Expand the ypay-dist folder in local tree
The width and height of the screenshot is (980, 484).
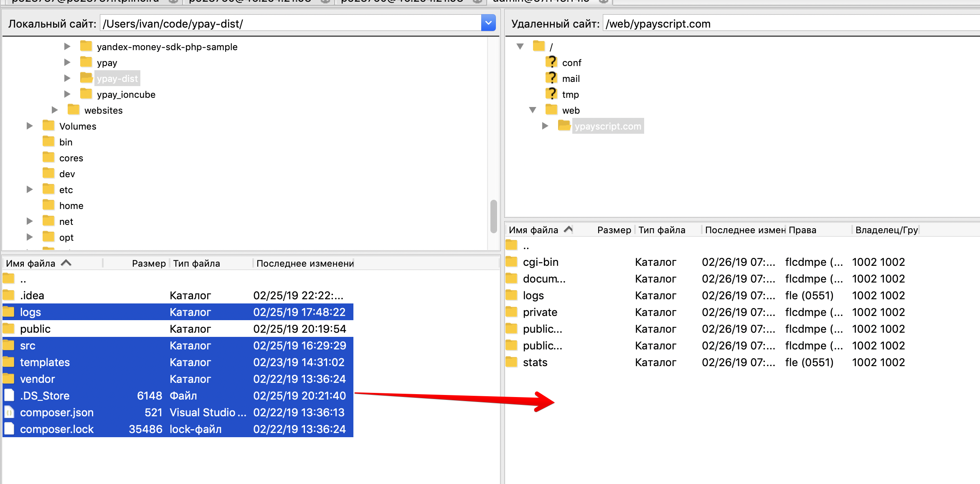click(x=67, y=78)
